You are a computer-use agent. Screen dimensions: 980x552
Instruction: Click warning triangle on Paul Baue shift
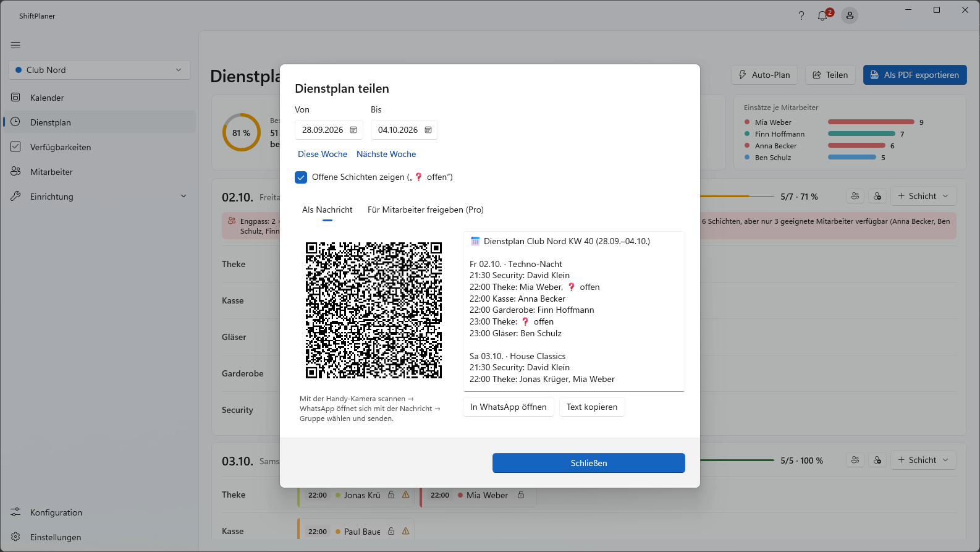coord(406,531)
